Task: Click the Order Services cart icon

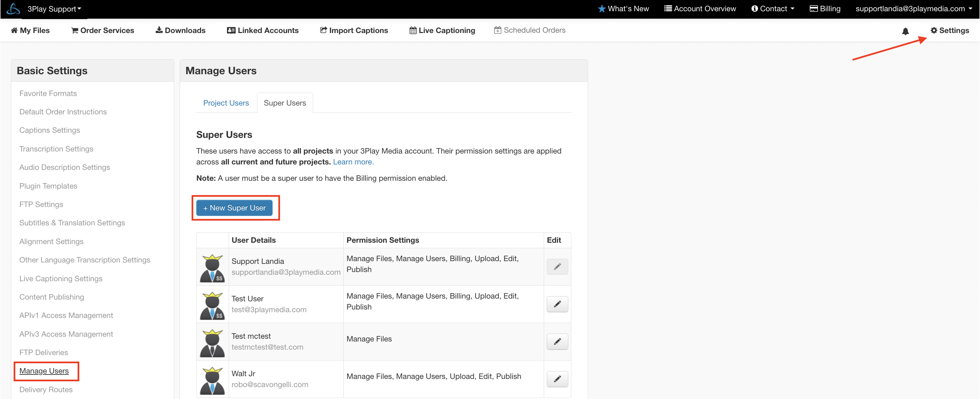Action: point(75,30)
